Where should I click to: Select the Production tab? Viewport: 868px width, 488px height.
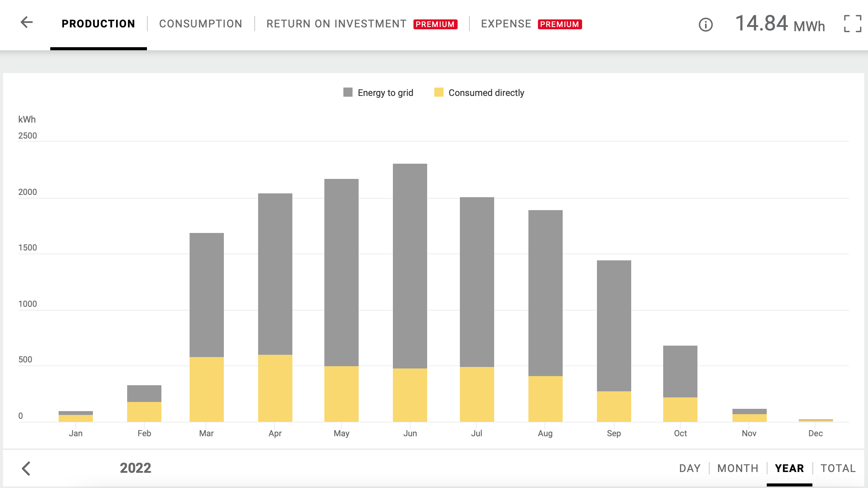click(x=98, y=24)
